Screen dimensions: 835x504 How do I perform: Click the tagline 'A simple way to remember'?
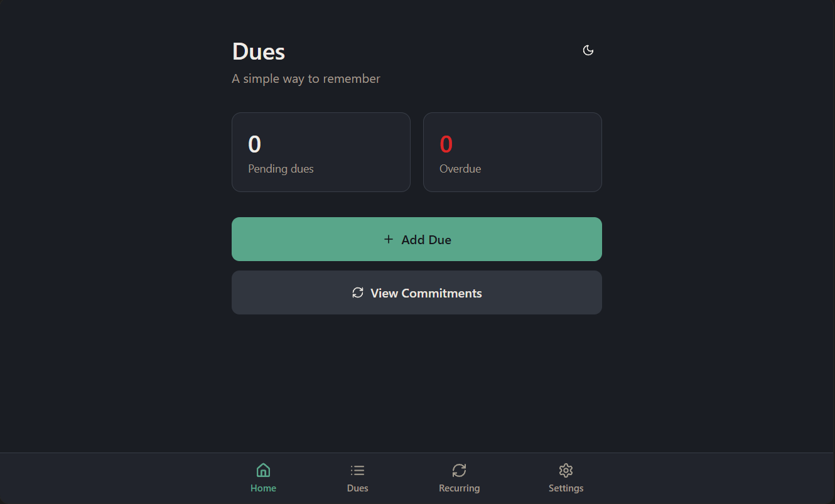click(306, 78)
